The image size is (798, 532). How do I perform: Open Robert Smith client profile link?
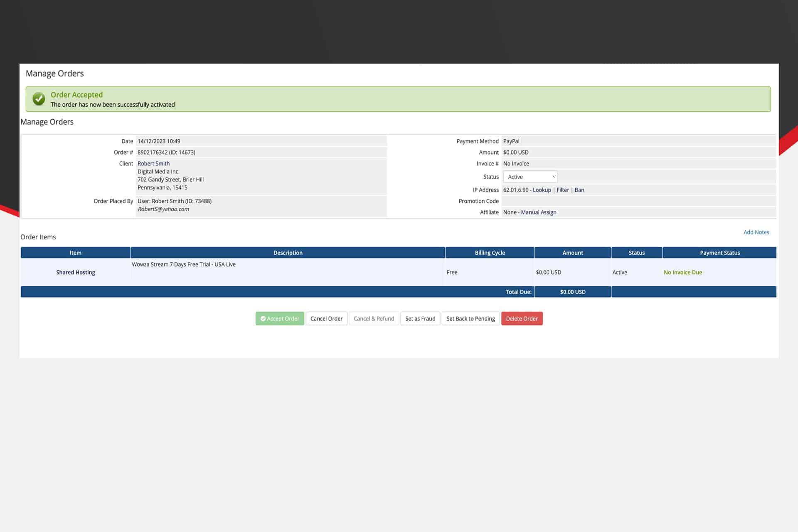pyautogui.click(x=153, y=163)
